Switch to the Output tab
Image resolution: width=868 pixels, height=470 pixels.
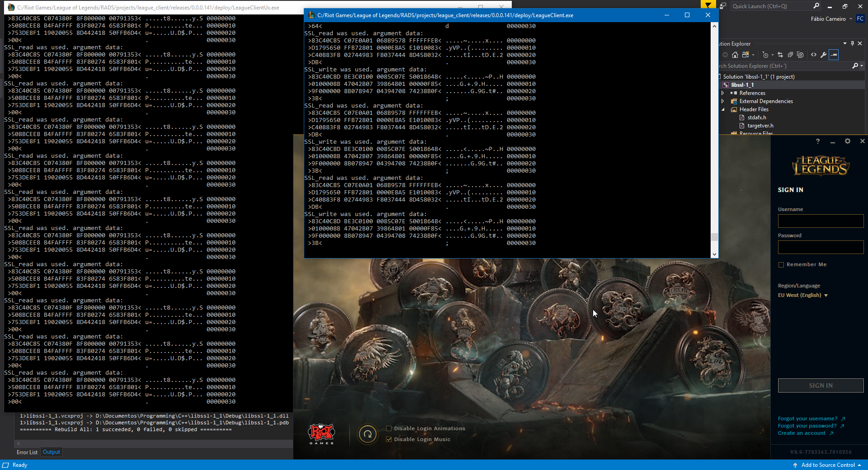(52, 452)
